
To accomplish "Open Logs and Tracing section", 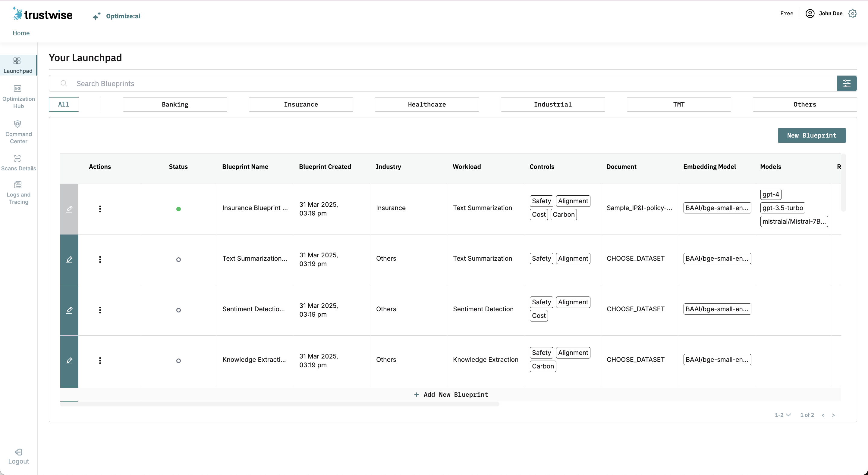I will click(x=17, y=185).
